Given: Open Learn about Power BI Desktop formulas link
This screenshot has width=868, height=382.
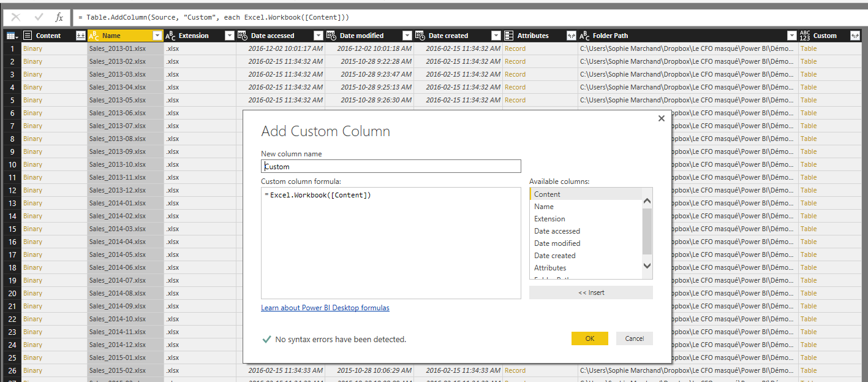Looking at the screenshot, I should pos(325,308).
